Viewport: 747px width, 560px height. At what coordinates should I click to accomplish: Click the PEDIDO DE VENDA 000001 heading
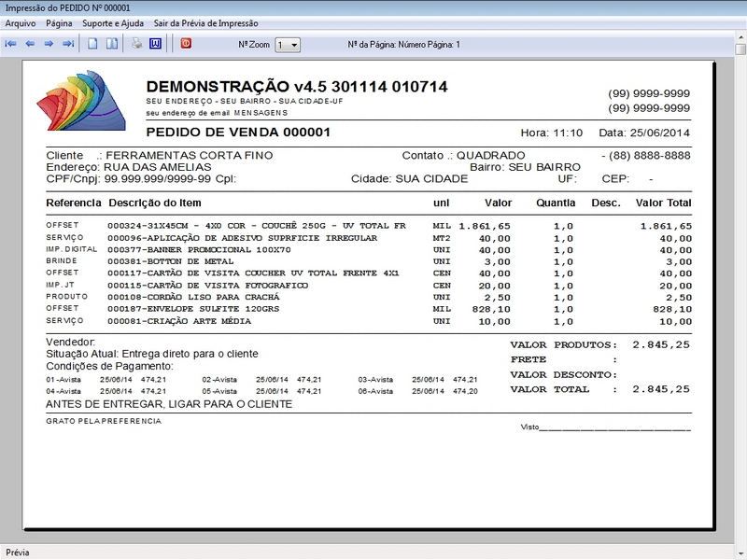[x=238, y=133]
